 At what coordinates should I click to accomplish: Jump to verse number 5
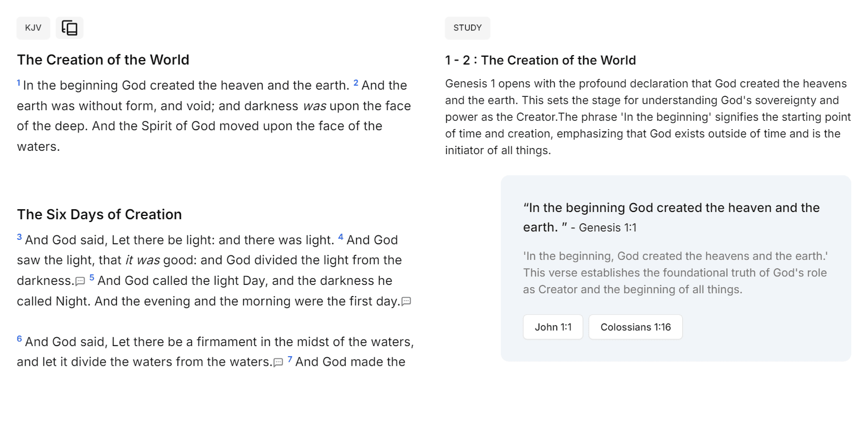click(x=92, y=278)
